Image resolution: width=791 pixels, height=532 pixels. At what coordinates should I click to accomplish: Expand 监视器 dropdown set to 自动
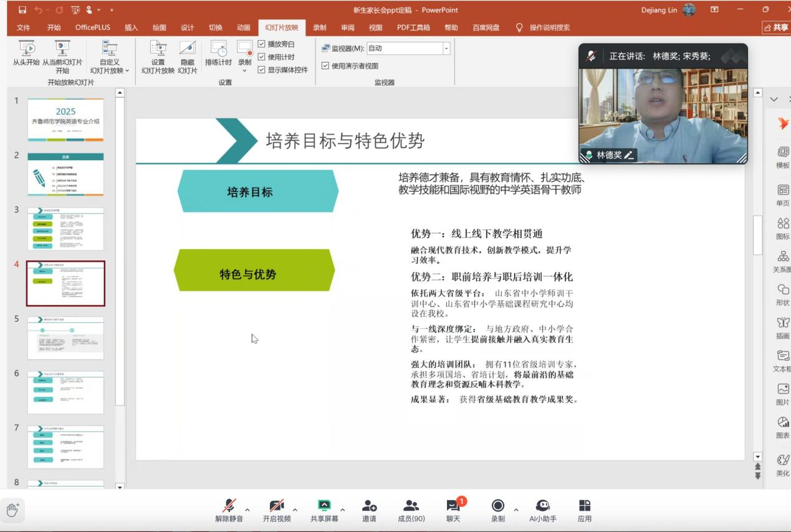pos(446,49)
